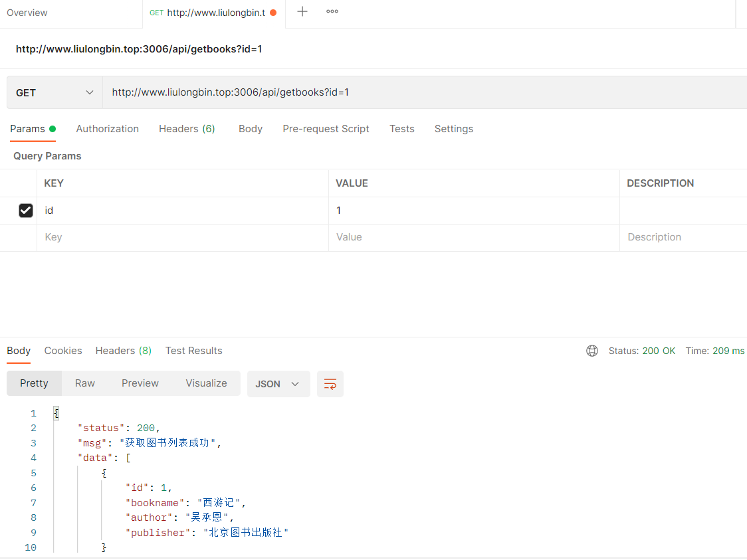Toggle the word wrap icon in response toolbar
The width and height of the screenshot is (747, 560).
coord(330,384)
